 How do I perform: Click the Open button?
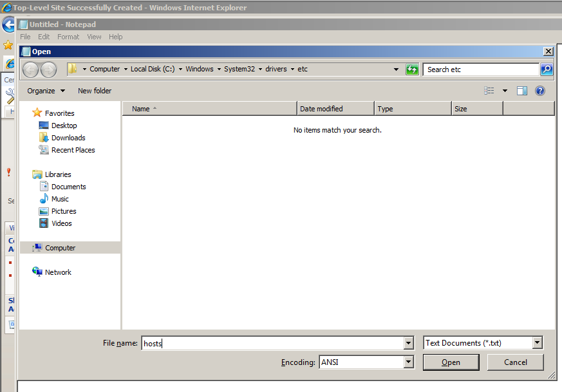point(451,362)
